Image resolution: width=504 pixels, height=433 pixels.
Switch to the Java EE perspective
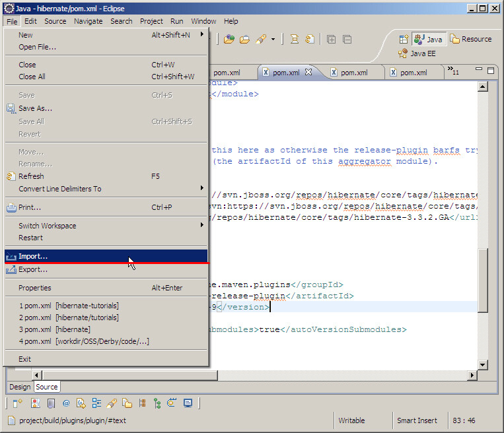coord(416,53)
